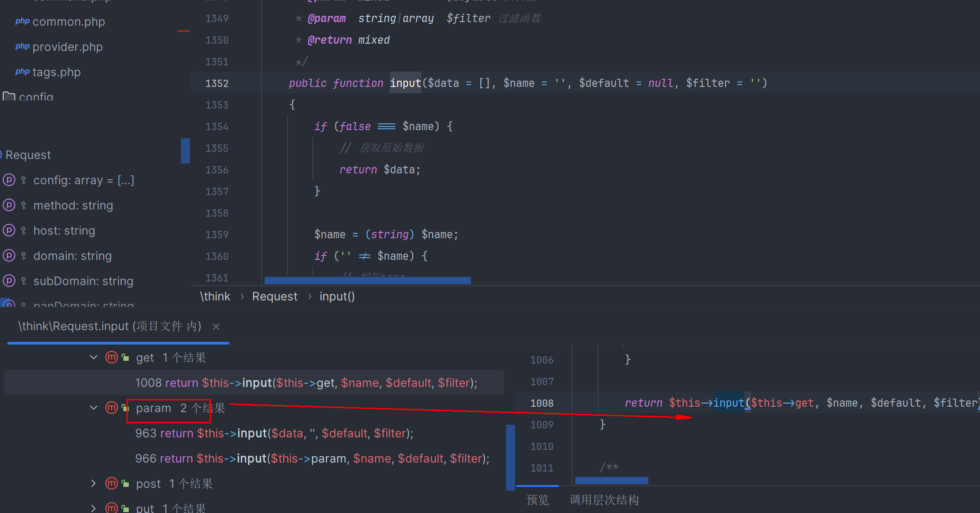This screenshot has height=513, width=980.
Task: Click 'input' call in preview line 1008
Action: (x=729, y=403)
